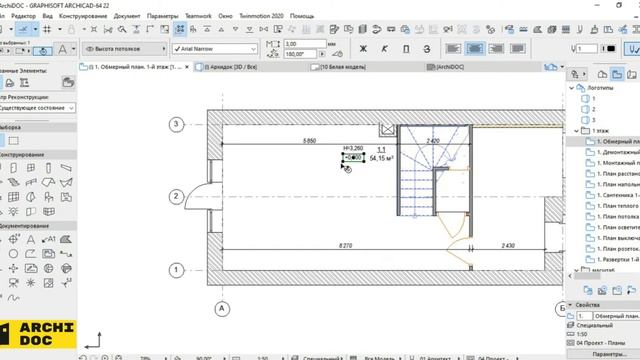Click the black pen color swatch
This screenshot has height=360, width=640.
(611, 49)
